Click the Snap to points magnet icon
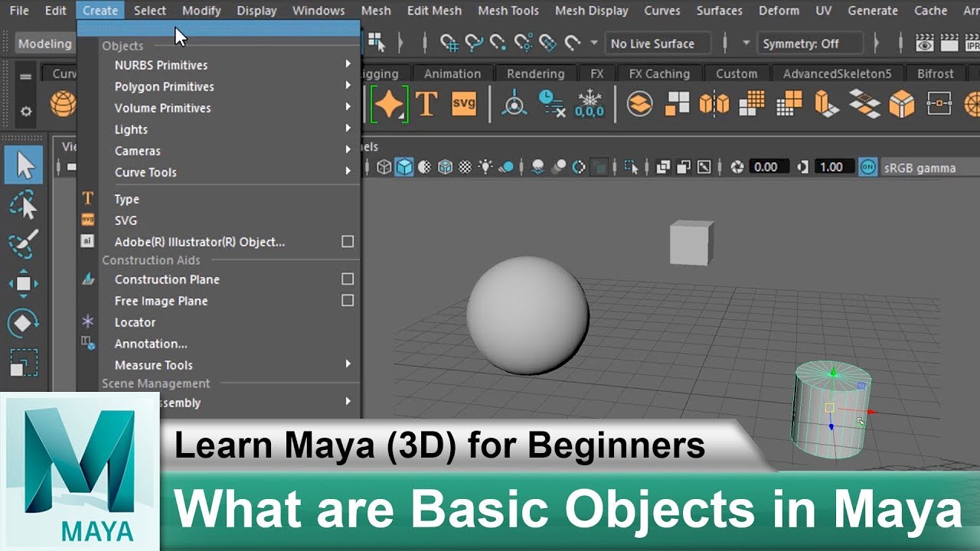This screenshot has width=980, height=551. [x=498, y=43]
